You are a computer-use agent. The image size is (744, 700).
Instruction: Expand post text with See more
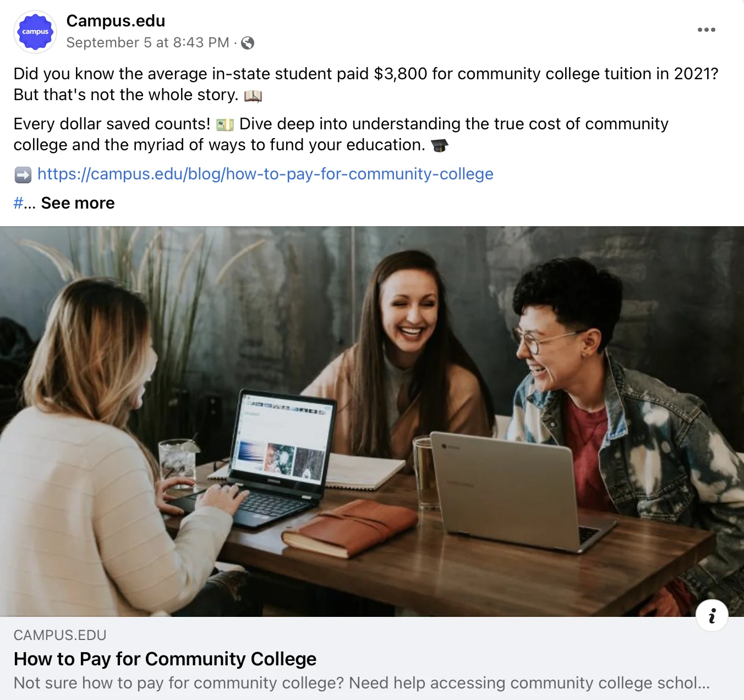point(78,203)
